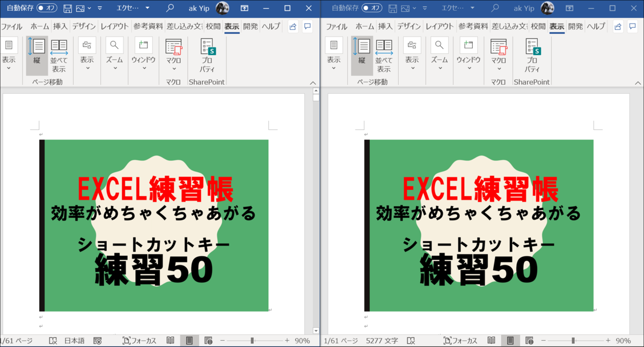Click the ak Yip account name in right window
The image size is (644, 347).
point(525,8)
